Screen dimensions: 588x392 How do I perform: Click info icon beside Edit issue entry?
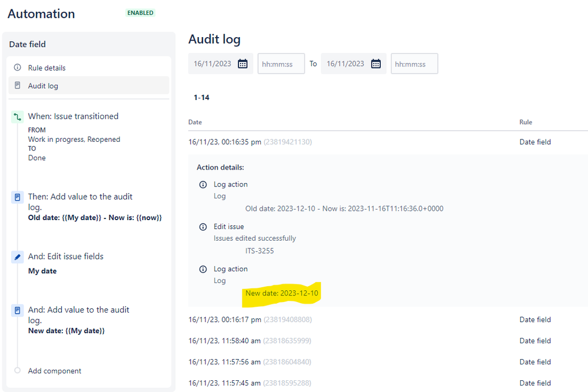(x=203, y=227)
